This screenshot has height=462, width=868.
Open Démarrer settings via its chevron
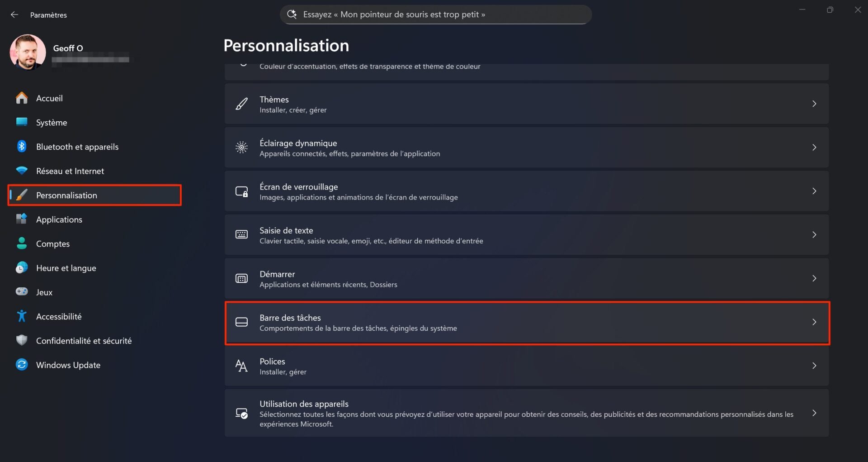[815, 278]
